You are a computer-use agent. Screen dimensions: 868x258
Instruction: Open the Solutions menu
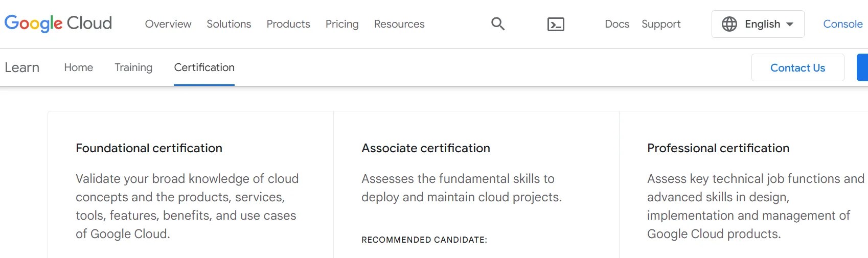click(x=229, y=24)
